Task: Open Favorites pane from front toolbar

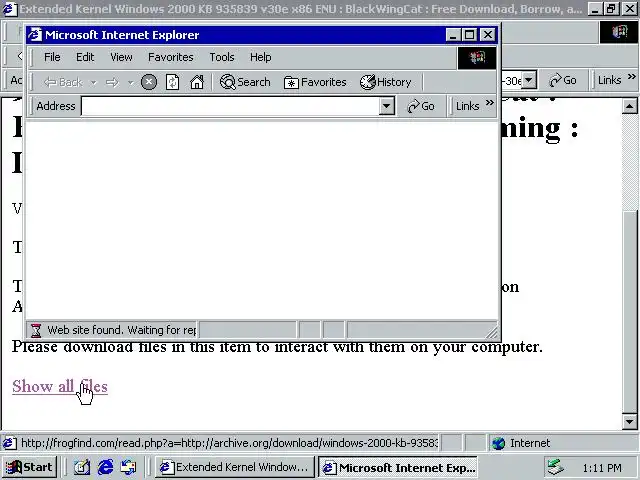Action: [x=315, y=82]
